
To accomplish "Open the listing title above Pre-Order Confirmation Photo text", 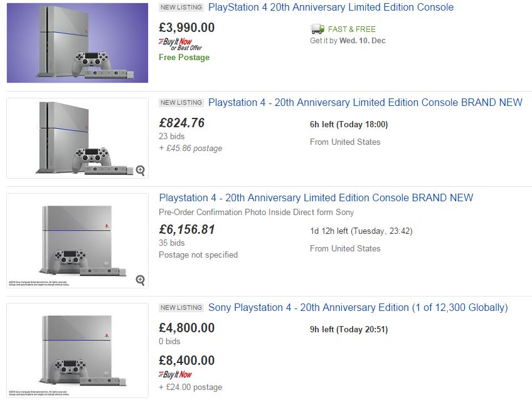I will [x=316, y=197].
